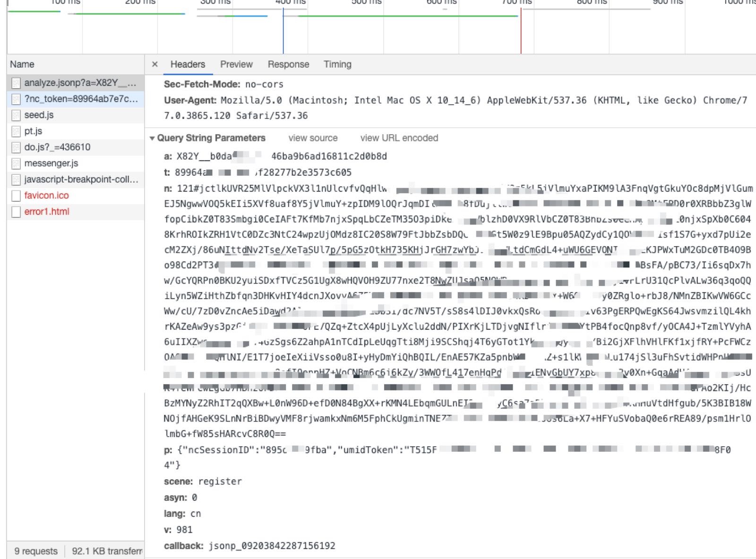
Task: Select the do.js?_=436610 request
Action: 76,147
